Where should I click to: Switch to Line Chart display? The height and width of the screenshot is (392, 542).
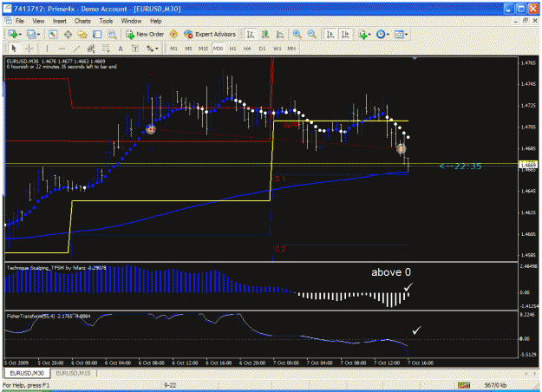[280, 34]
